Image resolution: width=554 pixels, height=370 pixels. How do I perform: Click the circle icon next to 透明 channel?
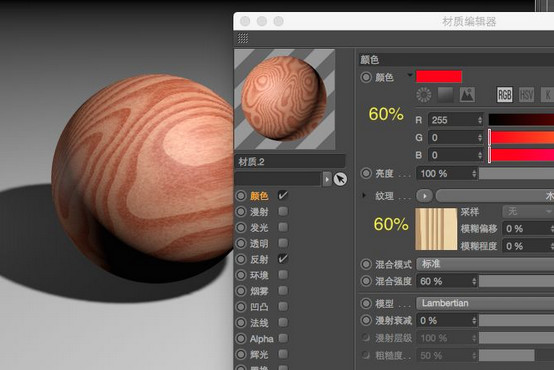coord(241,243)
